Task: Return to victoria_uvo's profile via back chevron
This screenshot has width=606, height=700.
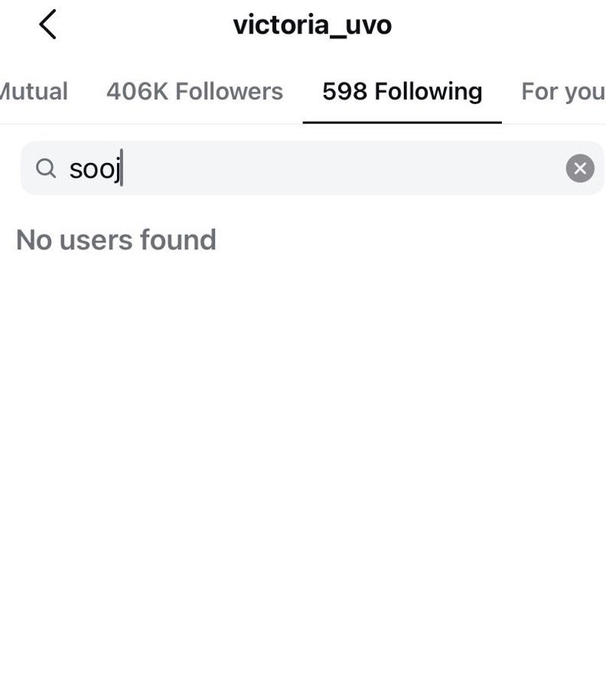Action: coord(47,24)
